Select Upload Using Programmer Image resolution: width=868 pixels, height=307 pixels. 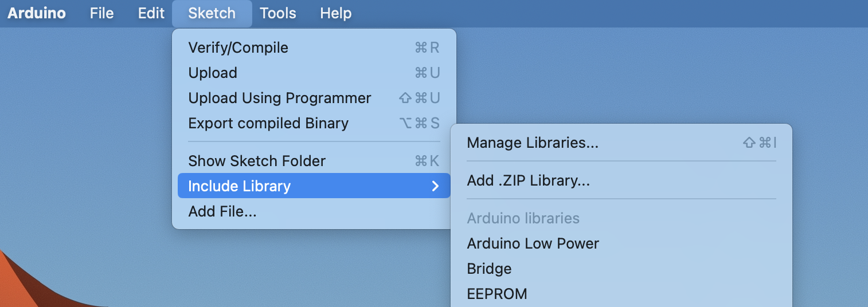point(279,98)
